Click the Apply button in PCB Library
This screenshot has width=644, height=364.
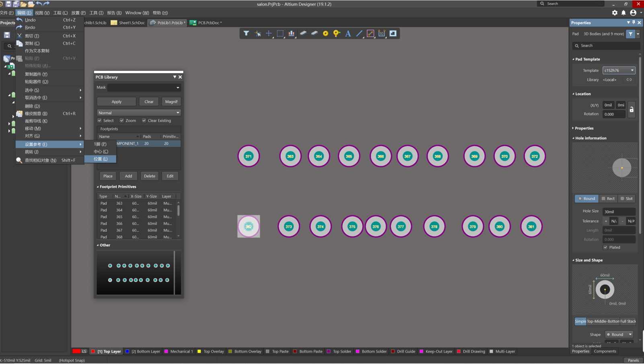[x=117, y=102]
